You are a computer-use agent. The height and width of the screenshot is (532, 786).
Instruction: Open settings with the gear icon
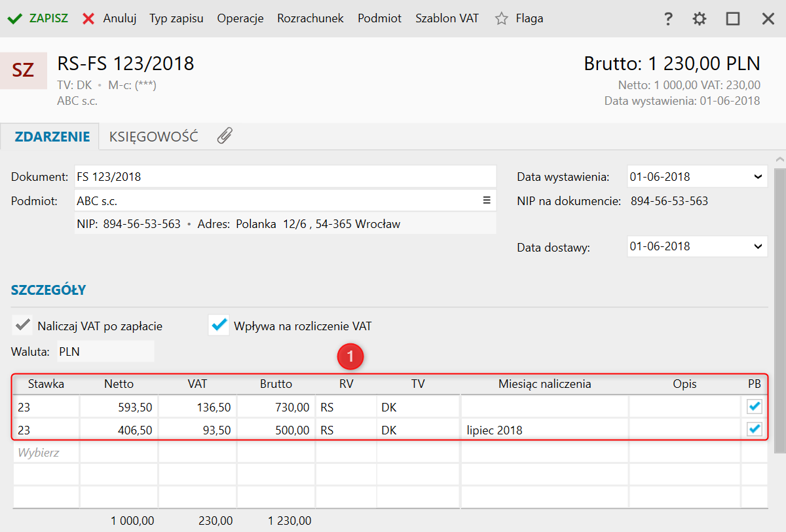point(700,18)
